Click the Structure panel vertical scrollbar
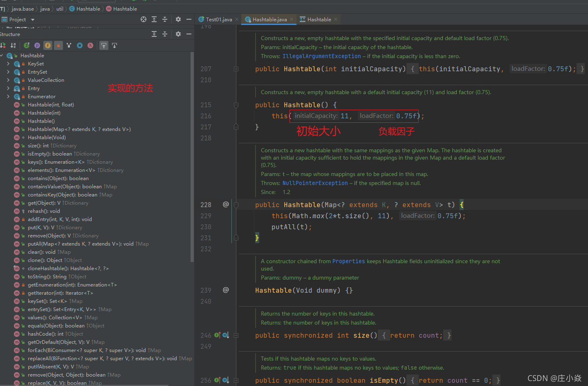Screen dimensions: 588x386 click(192, 157)
